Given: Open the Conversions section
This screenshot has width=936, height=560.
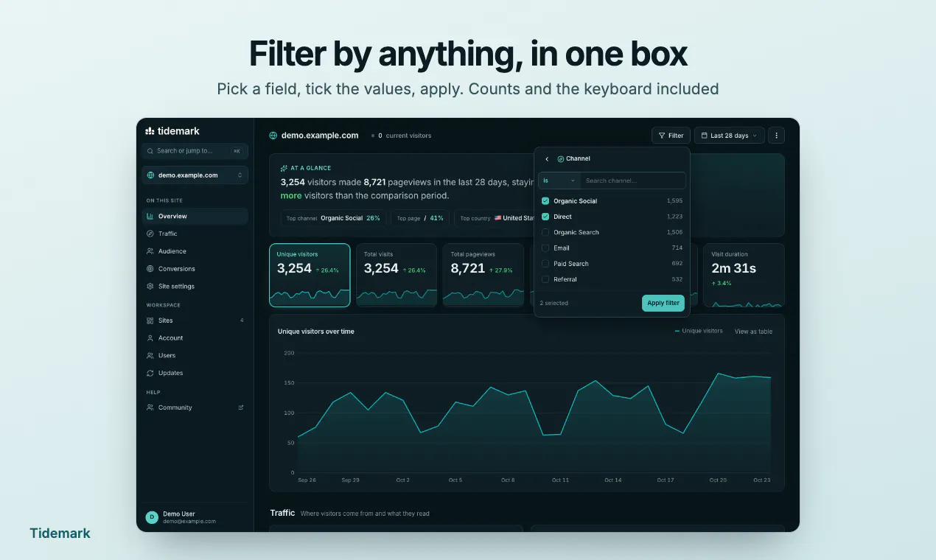Looking at the screenshot, I should [x=195, y=269].
